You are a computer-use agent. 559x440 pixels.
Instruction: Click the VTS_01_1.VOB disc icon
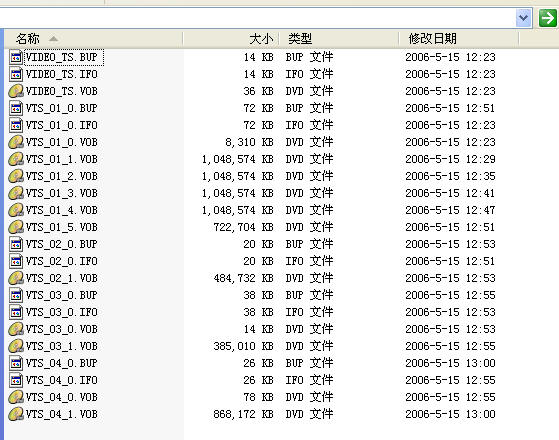click(x=16, y=159)
